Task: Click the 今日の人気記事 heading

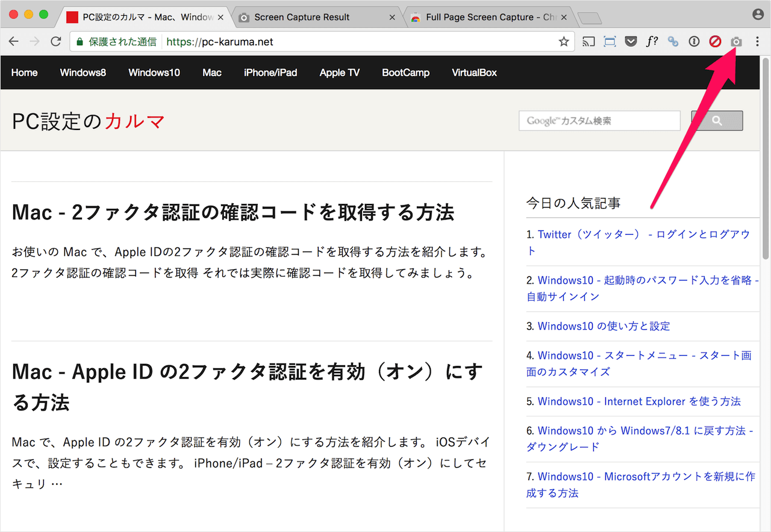Action: point(573,203)
